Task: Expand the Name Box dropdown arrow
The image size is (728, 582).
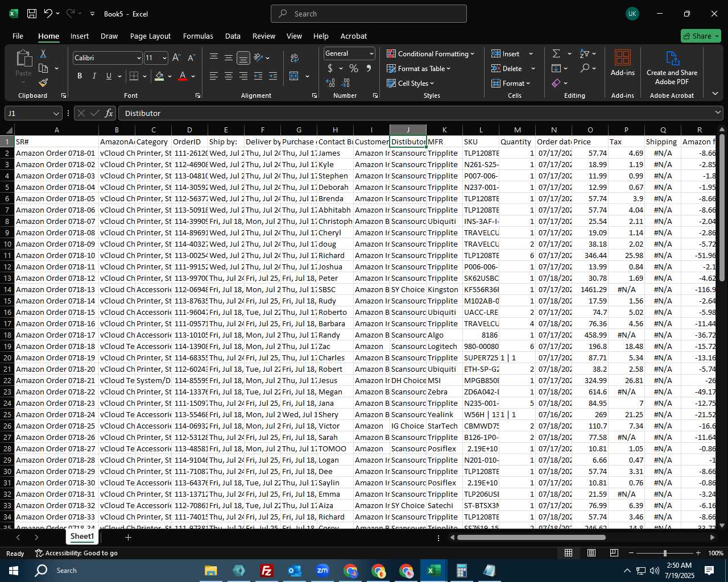Action: (56, 113)
